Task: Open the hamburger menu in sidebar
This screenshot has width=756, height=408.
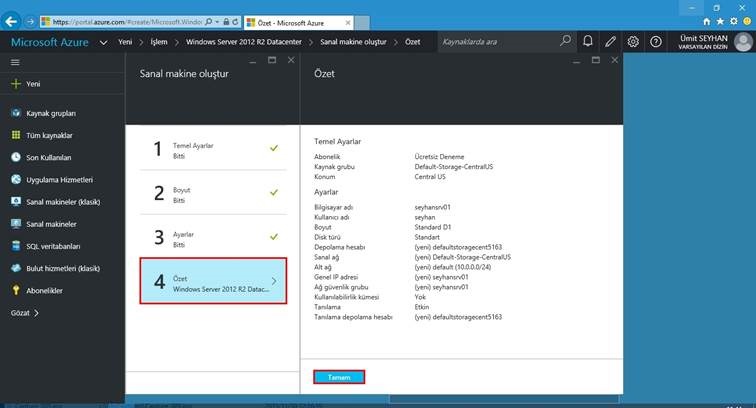Action: tap(15, 62)
